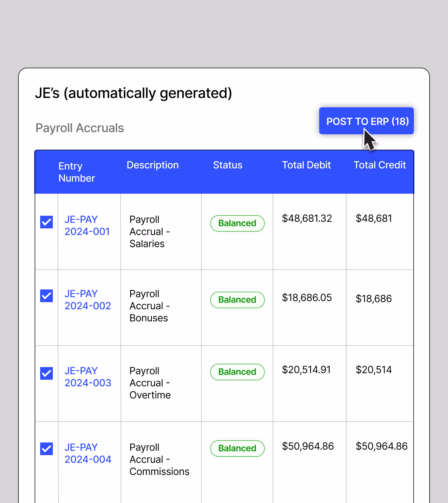Select the Status column header

click(228, 165)
